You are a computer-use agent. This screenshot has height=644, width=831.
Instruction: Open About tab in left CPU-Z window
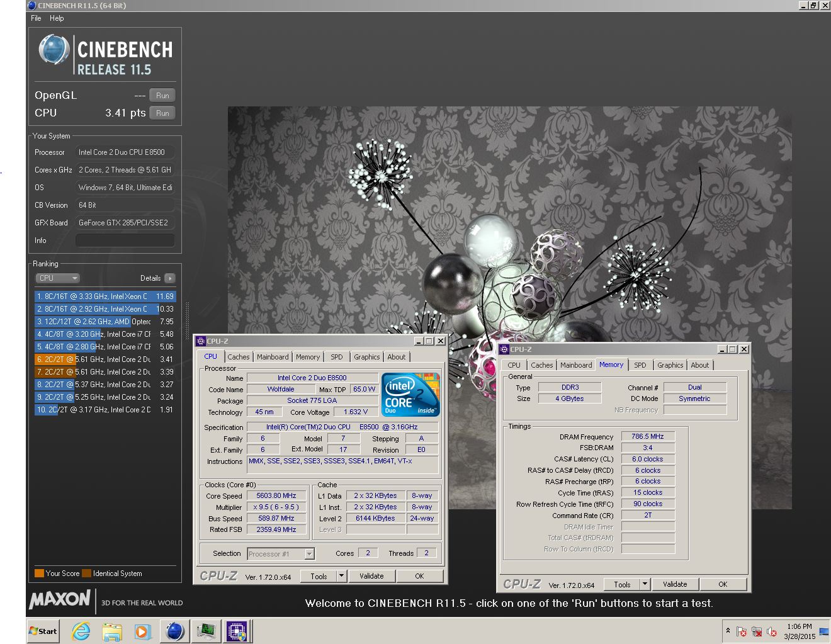pos(397,357)
